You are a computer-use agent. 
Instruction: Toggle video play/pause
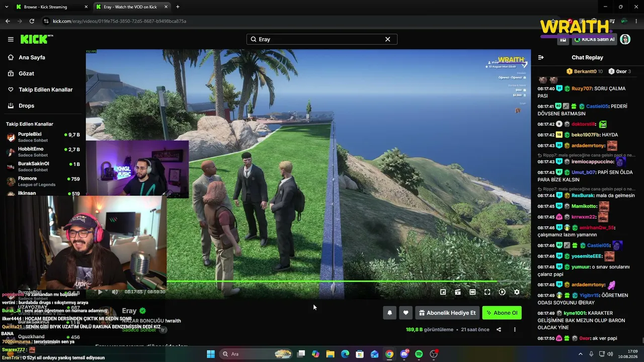[x=100, y=292]
